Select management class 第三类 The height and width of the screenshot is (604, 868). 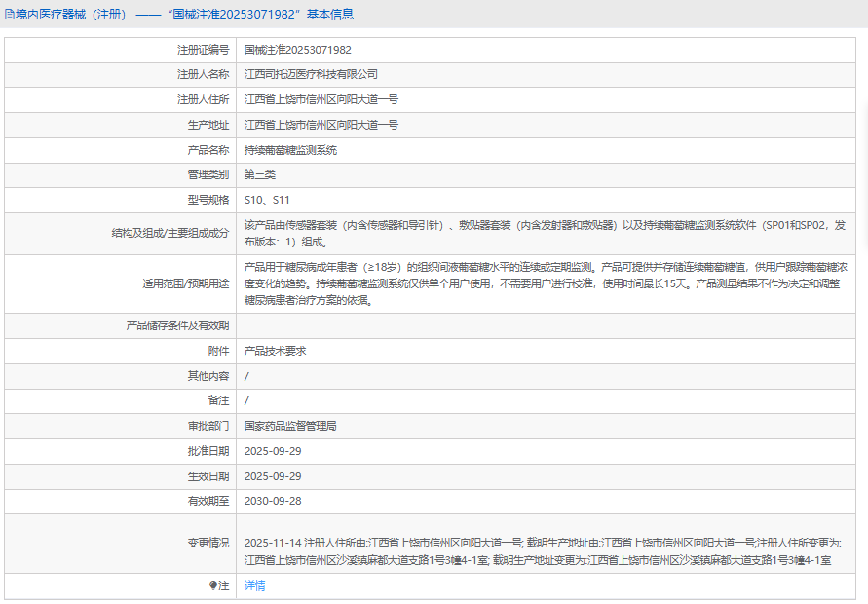[x=260, y=174]
